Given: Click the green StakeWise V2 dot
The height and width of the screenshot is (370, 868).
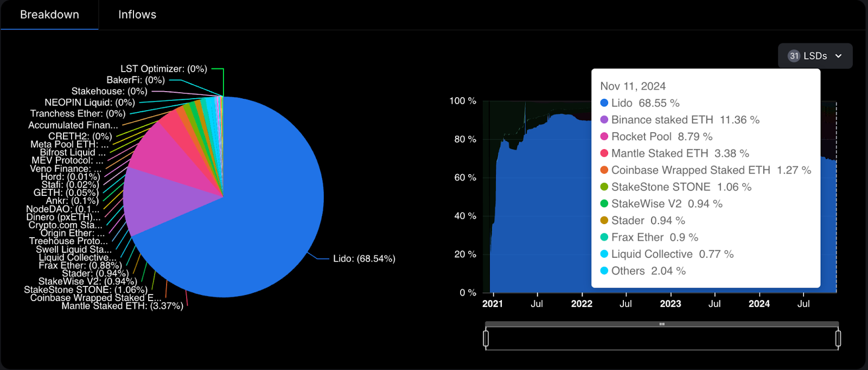Looking at the screenshot, I should coord(604,203).
